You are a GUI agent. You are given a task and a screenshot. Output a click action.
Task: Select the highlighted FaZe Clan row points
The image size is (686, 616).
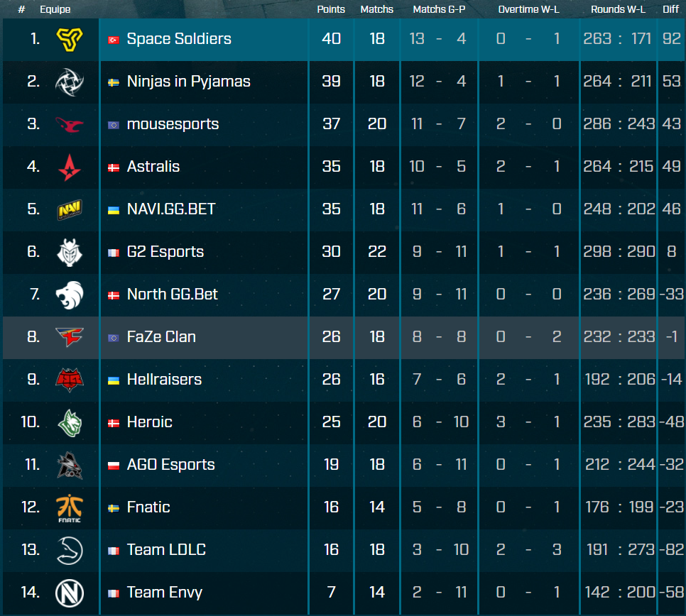click(331, 336)
